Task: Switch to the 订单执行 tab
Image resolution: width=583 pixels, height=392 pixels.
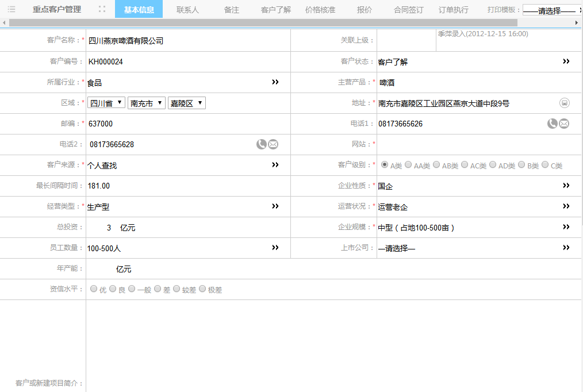Action: click(453, 10)
